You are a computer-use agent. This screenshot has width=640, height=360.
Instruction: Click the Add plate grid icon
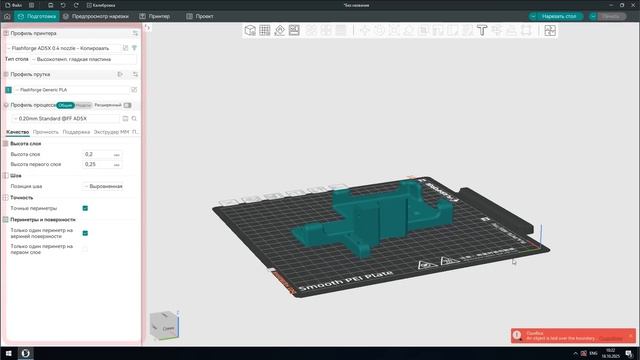click(x=264, y=30)
